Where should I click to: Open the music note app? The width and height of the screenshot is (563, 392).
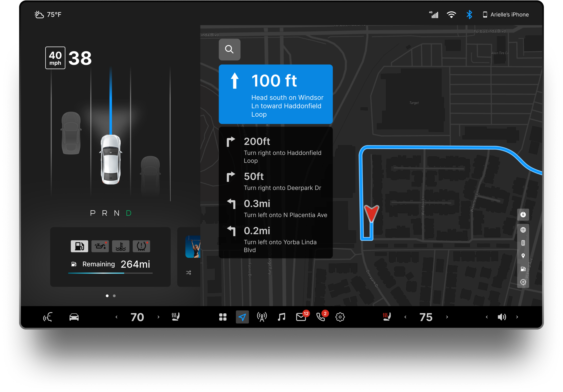pyautogui.click(x=281, y=317)
